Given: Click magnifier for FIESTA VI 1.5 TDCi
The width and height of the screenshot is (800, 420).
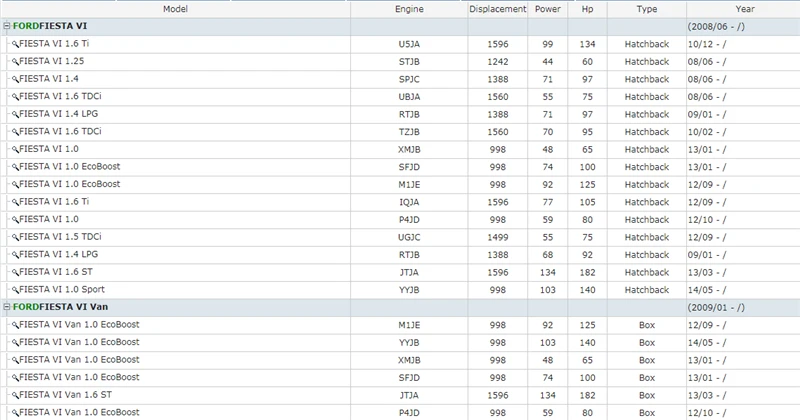Looking at the screenshot, I should (x=15, y=237).
